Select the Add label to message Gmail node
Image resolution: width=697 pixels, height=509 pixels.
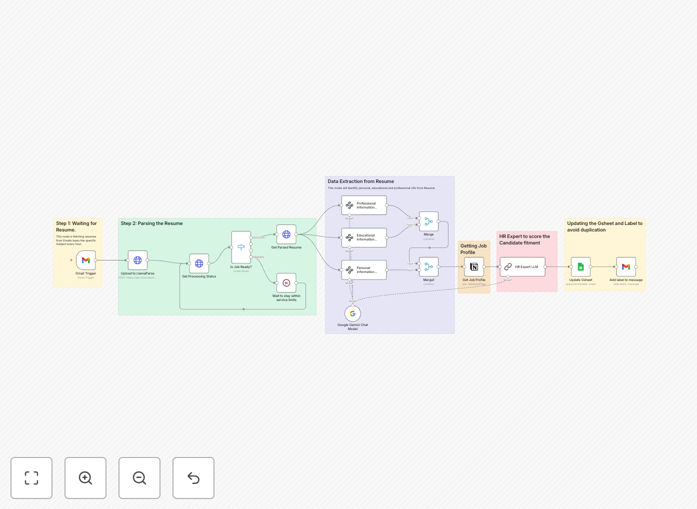(x=626, y=267)
